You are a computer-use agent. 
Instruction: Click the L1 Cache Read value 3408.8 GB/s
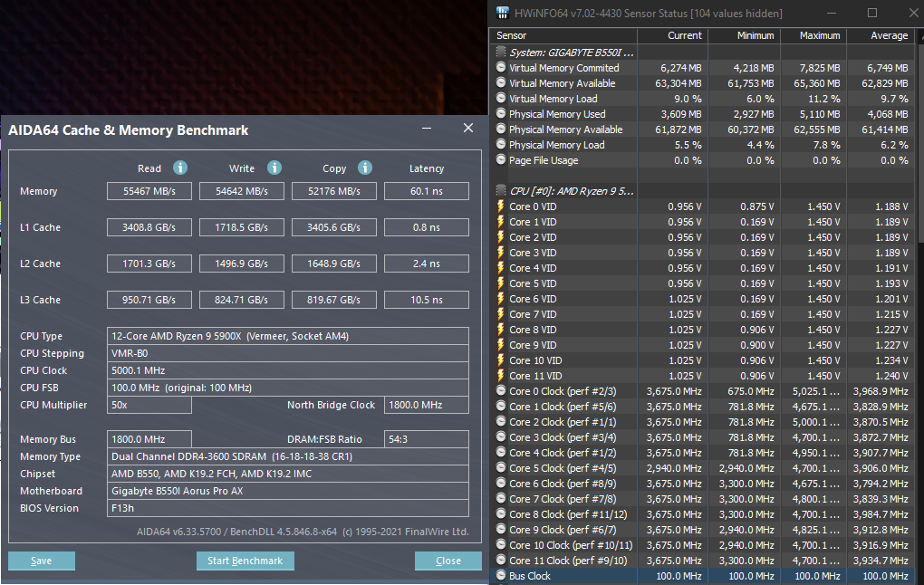(x=149, y=227)
